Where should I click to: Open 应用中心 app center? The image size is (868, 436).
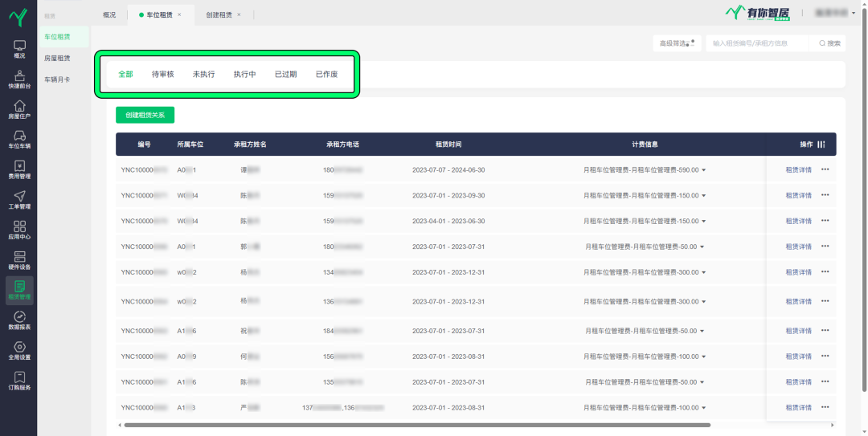click(x=19, y=230)
